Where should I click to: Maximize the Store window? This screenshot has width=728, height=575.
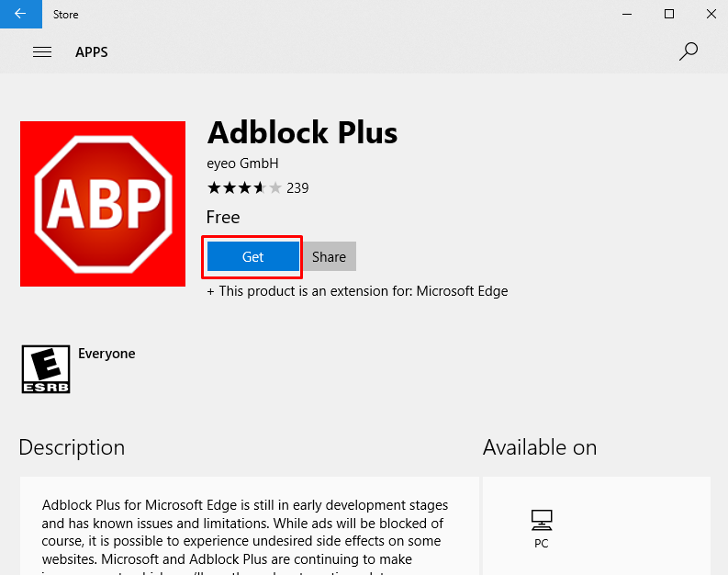(x=669, y=14)
